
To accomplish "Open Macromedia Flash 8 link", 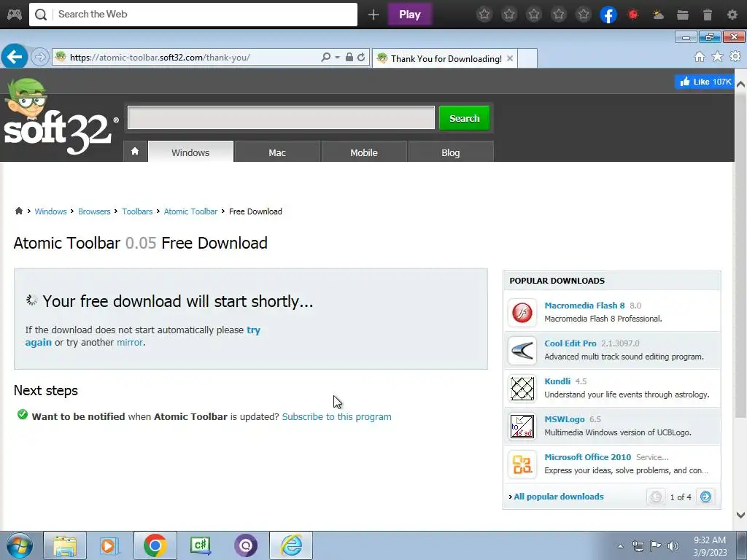I will [584, 306].
